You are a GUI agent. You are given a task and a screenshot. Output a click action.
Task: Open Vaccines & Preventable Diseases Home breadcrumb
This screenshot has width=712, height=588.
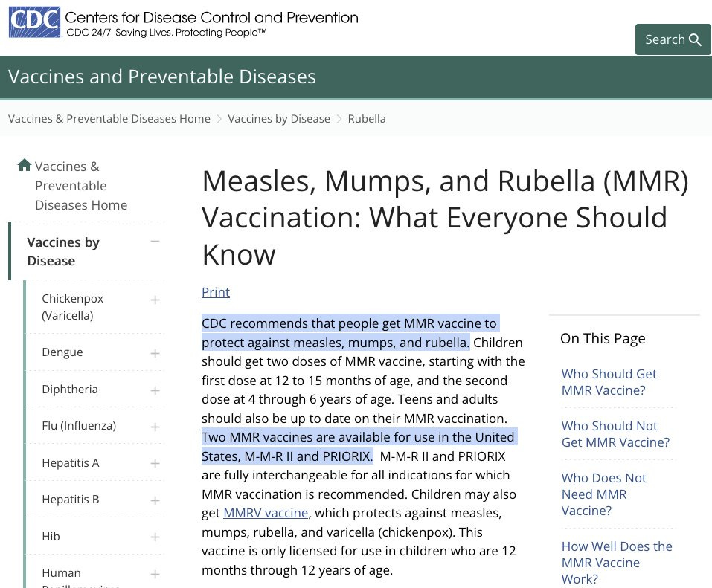click(109, 119)
